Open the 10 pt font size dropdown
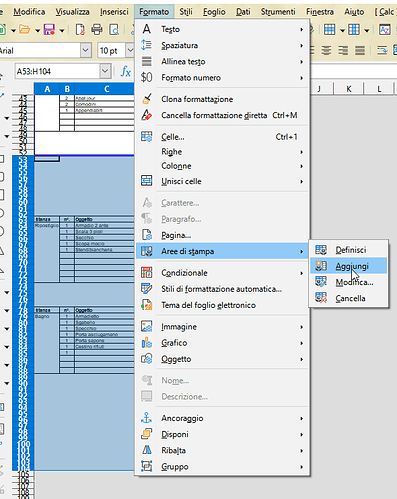The height and width of the screenshot is (499, 397). tap(130, 51)
